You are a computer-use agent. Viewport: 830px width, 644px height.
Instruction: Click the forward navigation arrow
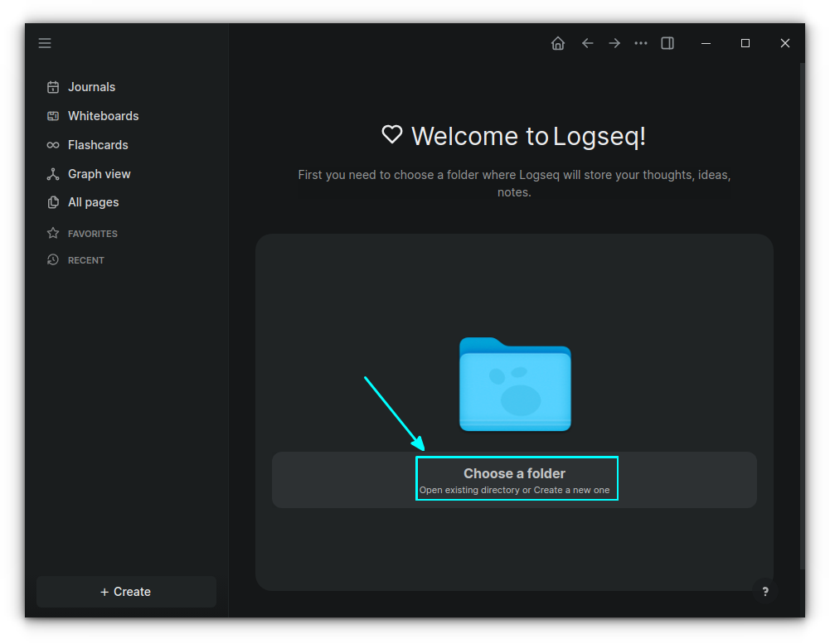tap(614, 43)
